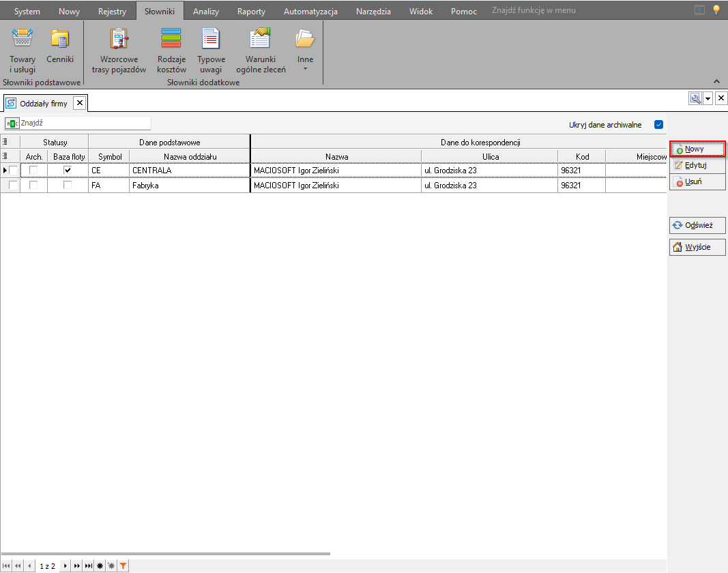Open the wrench search settings icon
The height and width of the screenshot is (573, 728).
pos(695,98)
